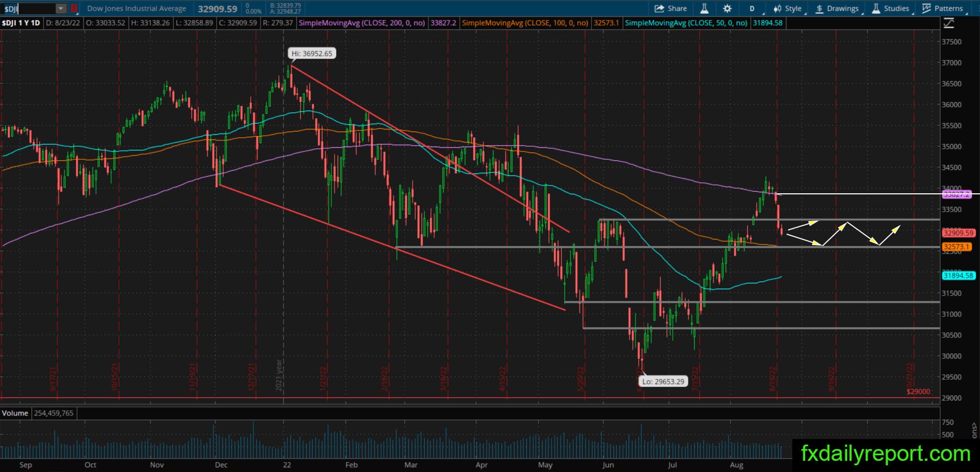Click the 37500 price axis label

pos(952,42)
